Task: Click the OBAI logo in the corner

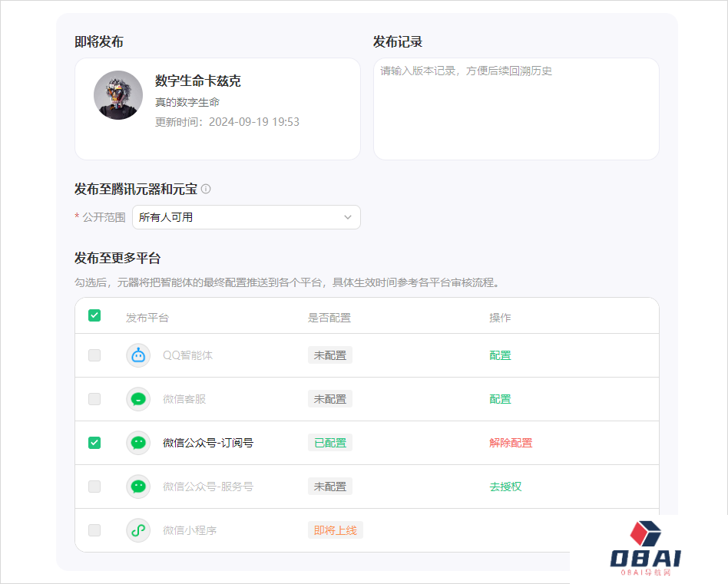Action: 645,548
